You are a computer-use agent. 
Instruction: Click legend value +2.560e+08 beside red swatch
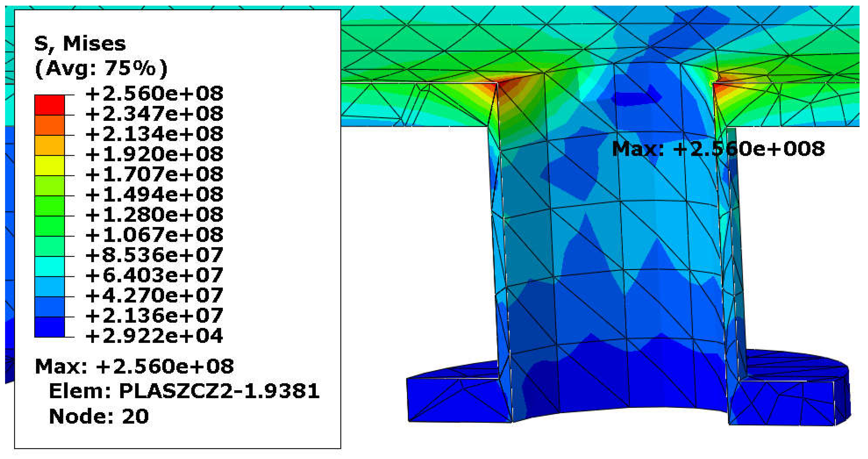154,94
